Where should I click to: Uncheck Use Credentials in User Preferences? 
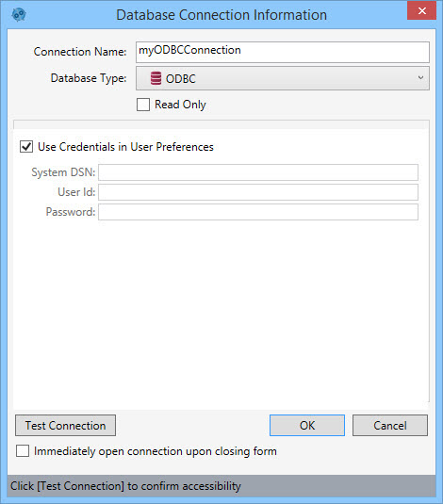click(26, 147)
